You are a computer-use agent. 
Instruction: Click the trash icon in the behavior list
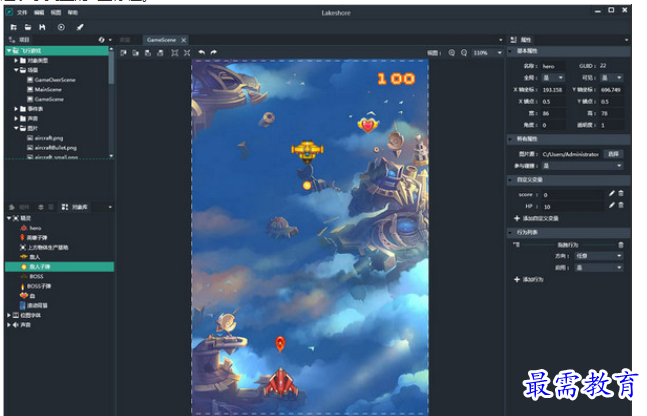(621, 245)
